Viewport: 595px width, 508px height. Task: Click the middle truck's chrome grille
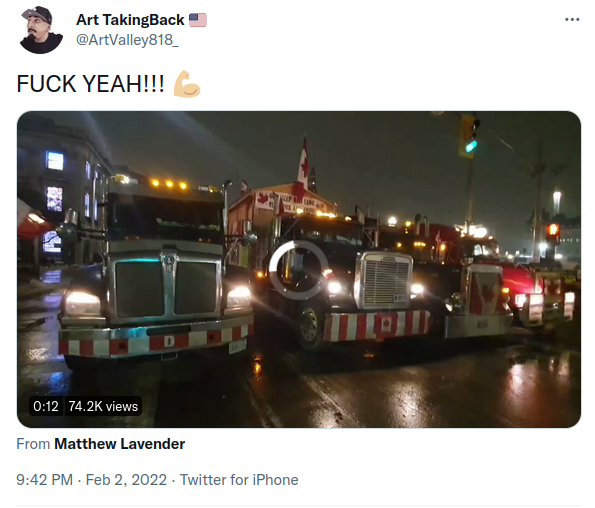(x=386, y=280)
